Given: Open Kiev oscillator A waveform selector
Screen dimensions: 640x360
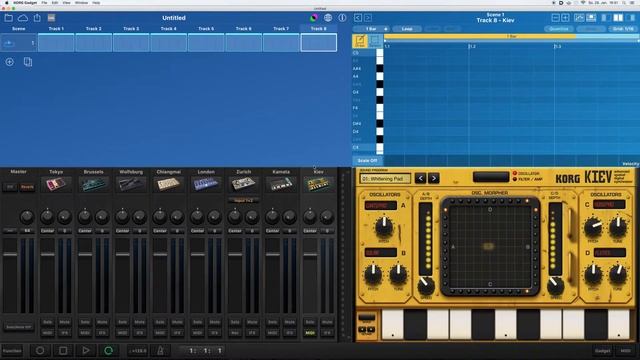Looking at the screenshot, I should click(380, 206).
